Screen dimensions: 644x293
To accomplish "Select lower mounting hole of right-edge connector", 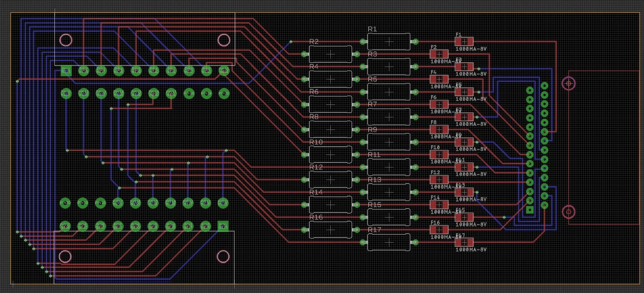I will (568, 212).
